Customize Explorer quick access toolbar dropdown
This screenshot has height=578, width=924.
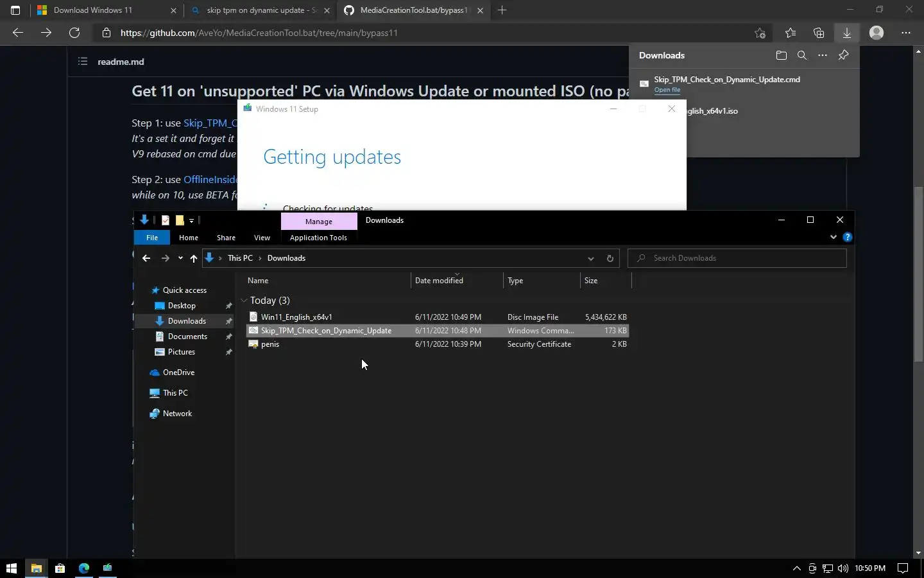191,220
